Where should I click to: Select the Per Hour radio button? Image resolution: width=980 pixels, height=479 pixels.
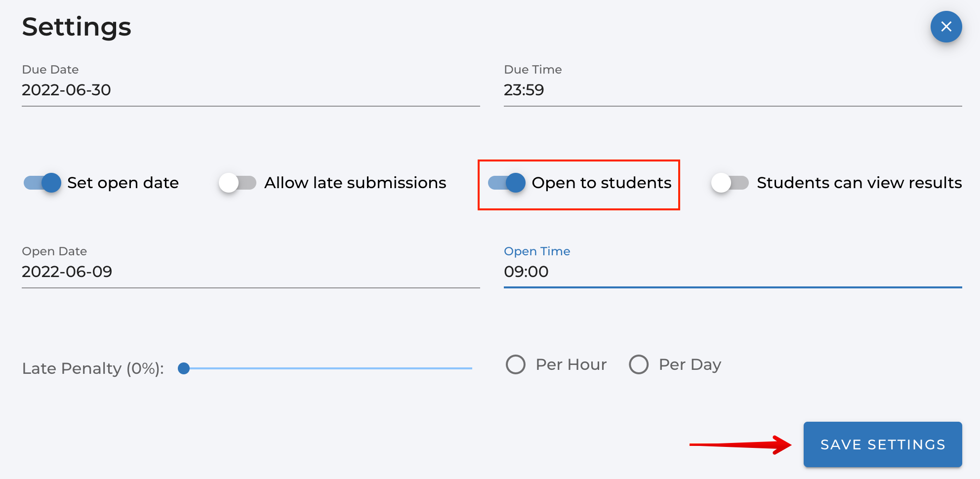[516, 364]
